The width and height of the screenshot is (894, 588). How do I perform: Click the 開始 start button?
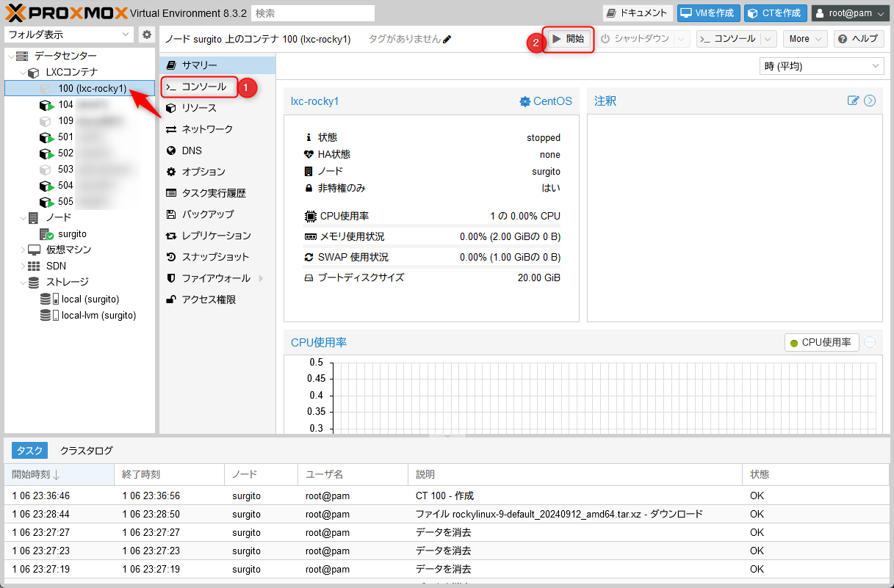(568, 39)
